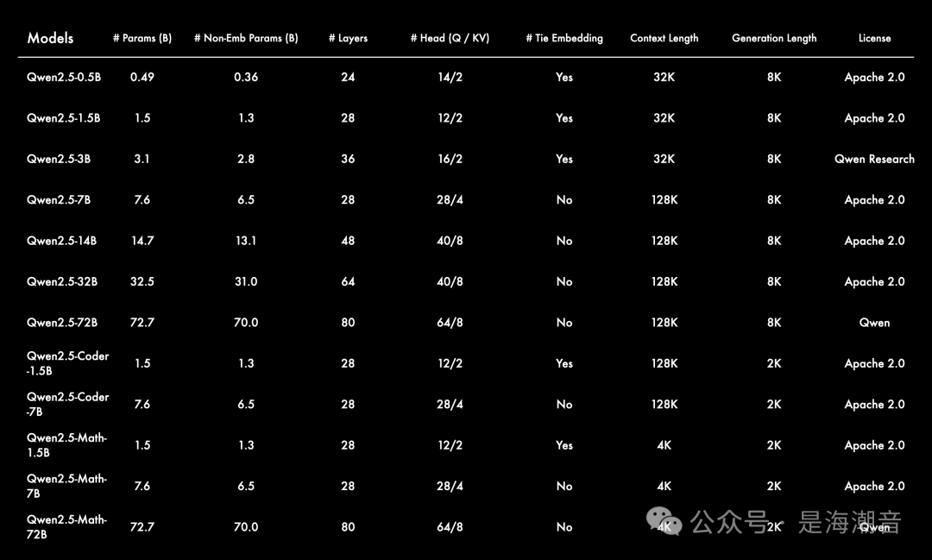Click the # Layers column header
The height and width of the screenshot is (560, 932).
point(348,38)
